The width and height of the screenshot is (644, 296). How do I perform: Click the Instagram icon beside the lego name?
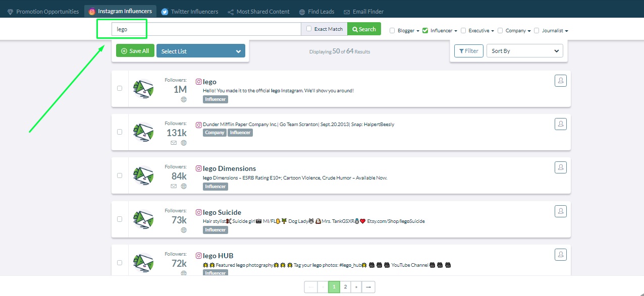click(199, 82)
